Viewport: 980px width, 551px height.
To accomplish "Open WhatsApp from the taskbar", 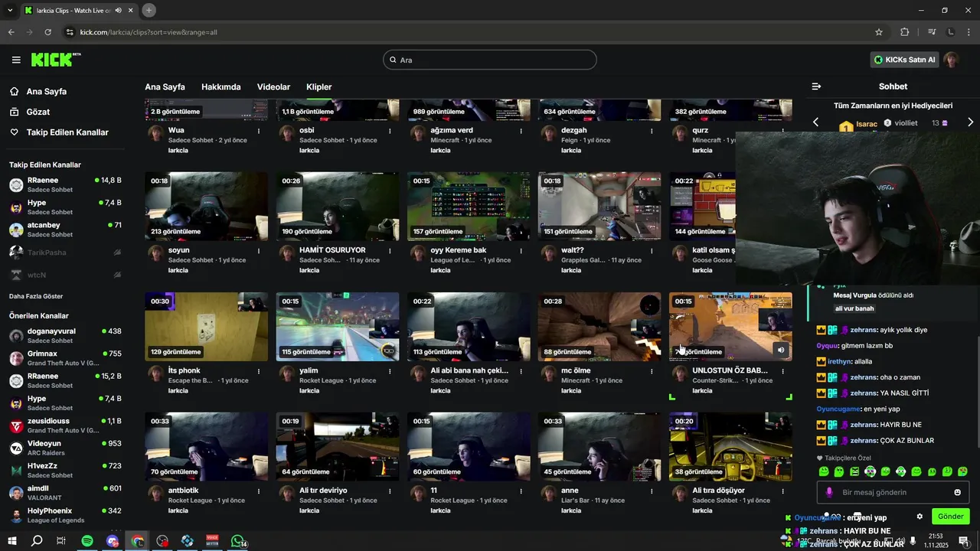I will point(238,541).
